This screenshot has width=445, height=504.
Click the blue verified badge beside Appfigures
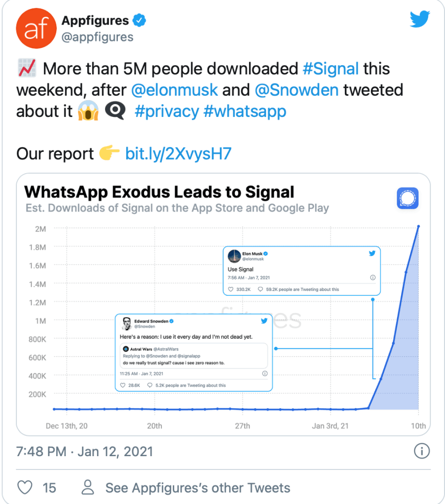point(140,21)
